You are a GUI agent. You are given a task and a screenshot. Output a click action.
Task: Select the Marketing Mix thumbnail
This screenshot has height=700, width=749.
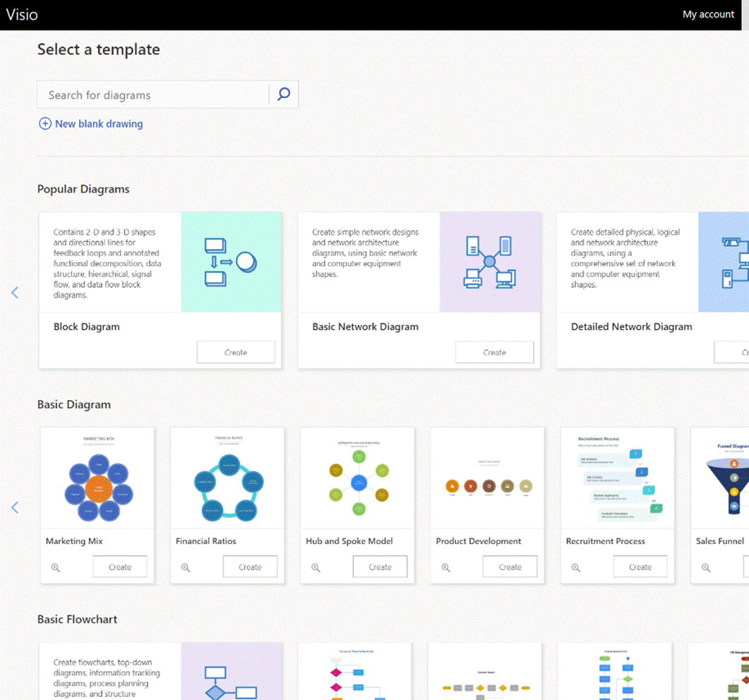[x=97, y=478]
